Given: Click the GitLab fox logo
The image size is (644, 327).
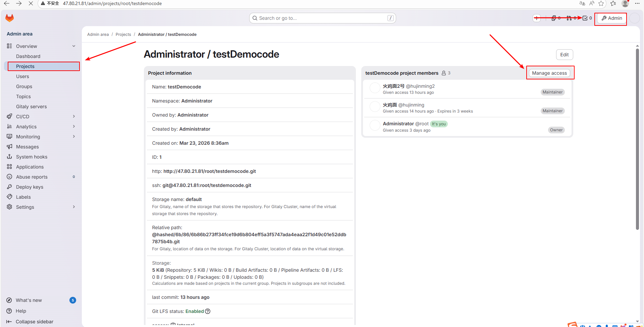Looking at the screenshot, I should point(9,18).
